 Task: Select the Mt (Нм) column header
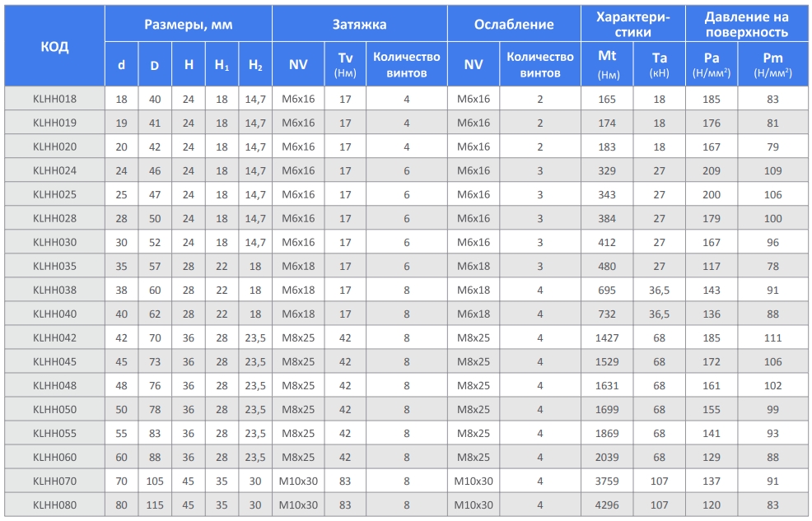[x=608, y=65]
